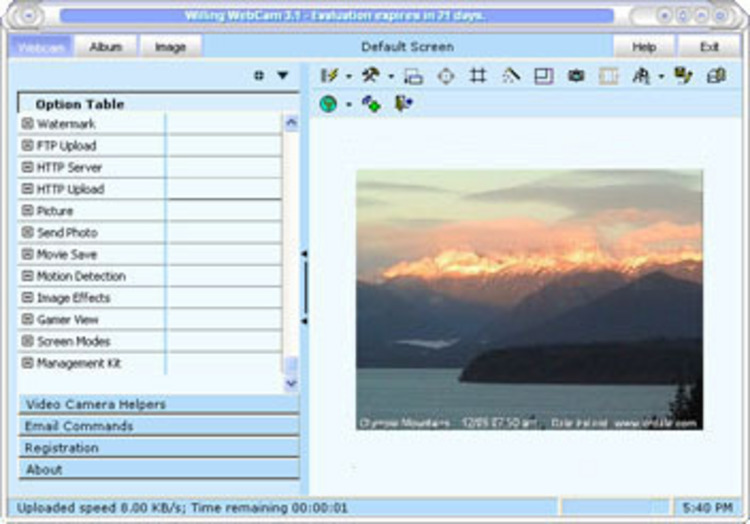Expand the HTTP Upload option node
The width and height of the screenshot is (750, 524).
tap(28, 189)
